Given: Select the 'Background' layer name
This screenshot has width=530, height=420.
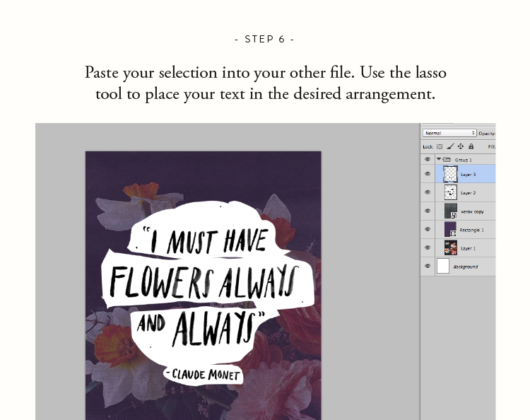Looking at the screenshot, I should click(466, 267).
